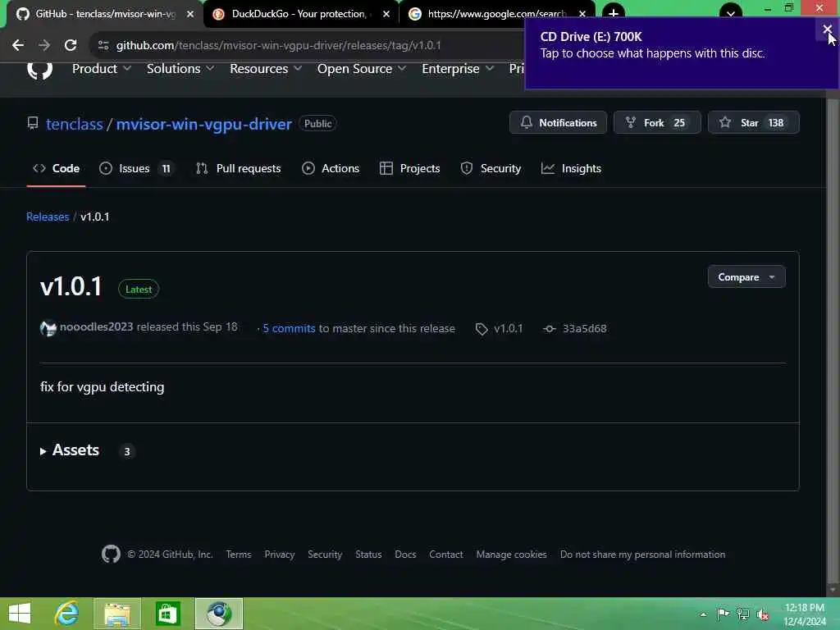Expand the Resources menu

265,69
